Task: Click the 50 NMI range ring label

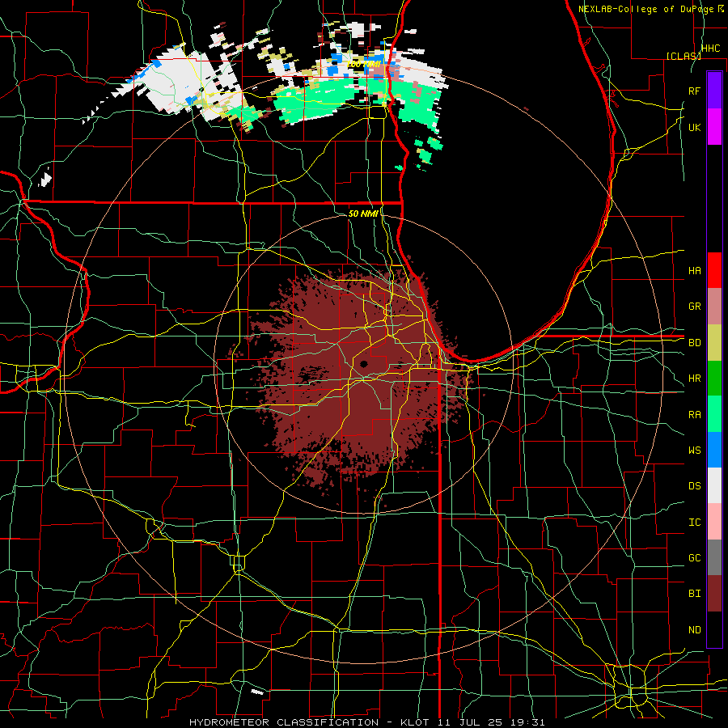Action: coord(363,214)
